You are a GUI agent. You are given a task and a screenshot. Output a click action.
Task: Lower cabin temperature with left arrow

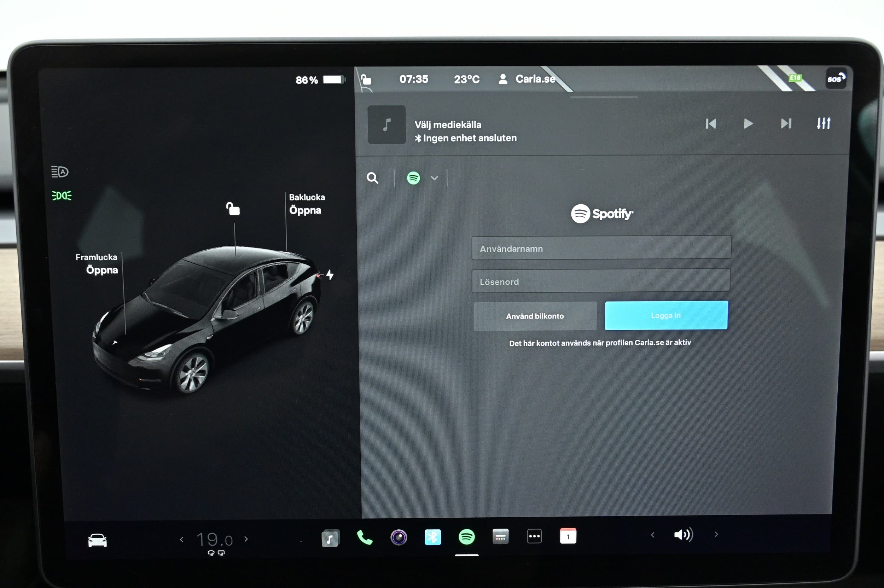pyautogui.click(x=181, y=539)
